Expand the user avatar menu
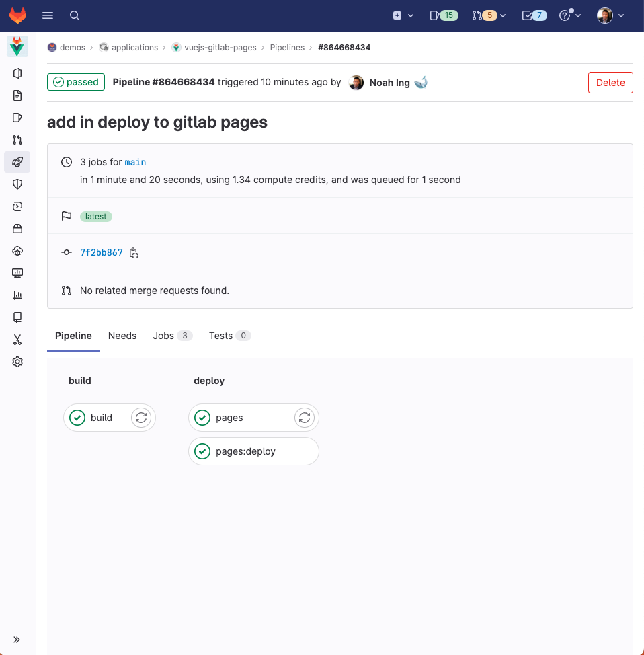This screenshot has height=655, width=644. point(609,15)
